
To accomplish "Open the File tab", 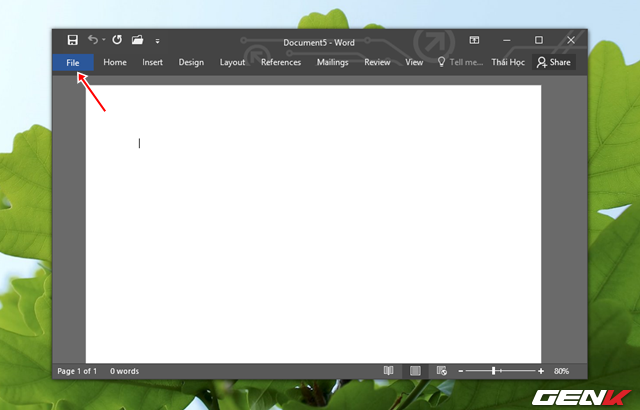I will coord(73,62).
